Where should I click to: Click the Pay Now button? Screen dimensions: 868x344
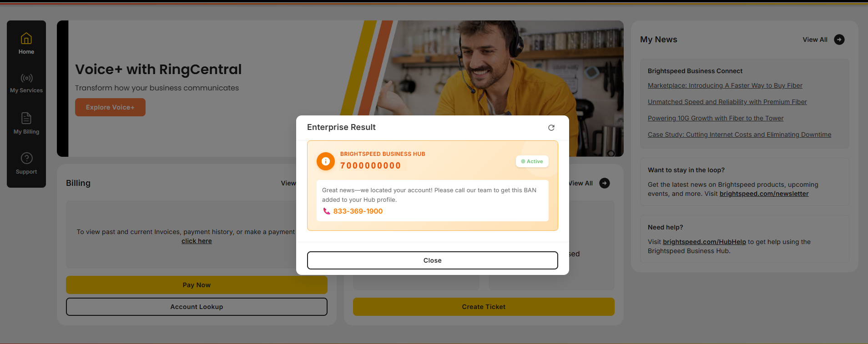(197, 285)
